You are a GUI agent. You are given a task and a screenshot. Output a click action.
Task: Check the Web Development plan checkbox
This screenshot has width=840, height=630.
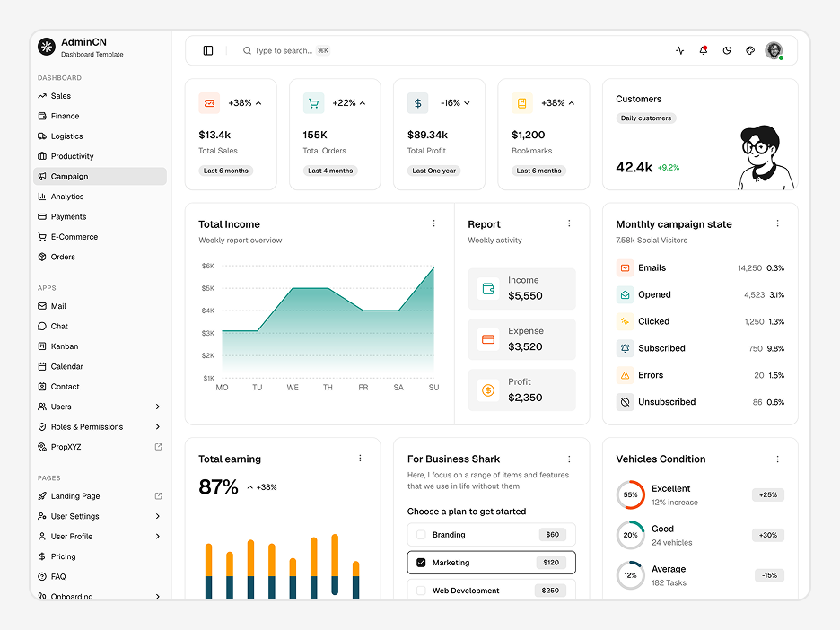tap(421, 591)
